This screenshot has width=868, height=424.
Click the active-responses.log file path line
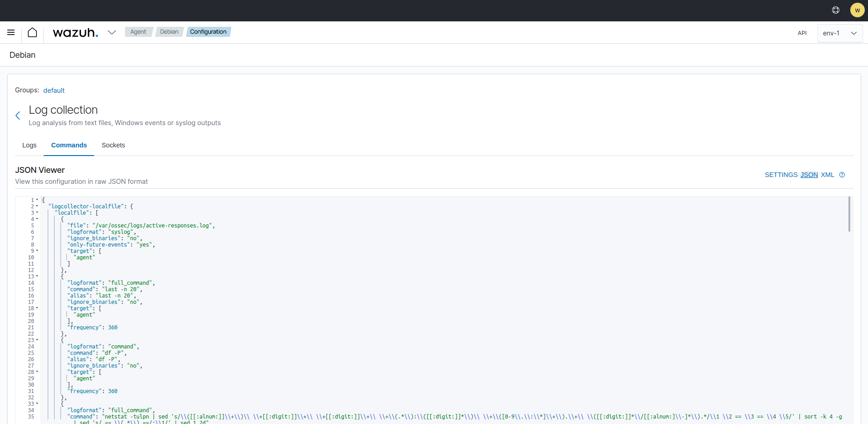141,226
